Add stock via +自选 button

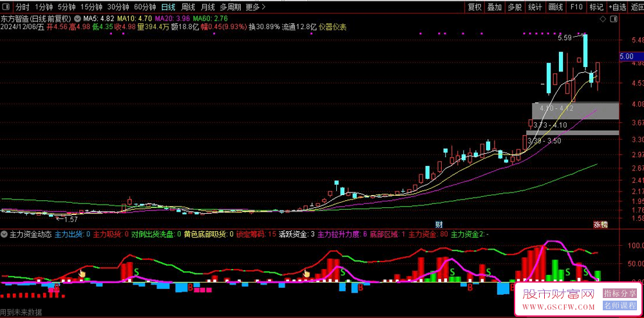pyautogui.click(x=618, y=7)
